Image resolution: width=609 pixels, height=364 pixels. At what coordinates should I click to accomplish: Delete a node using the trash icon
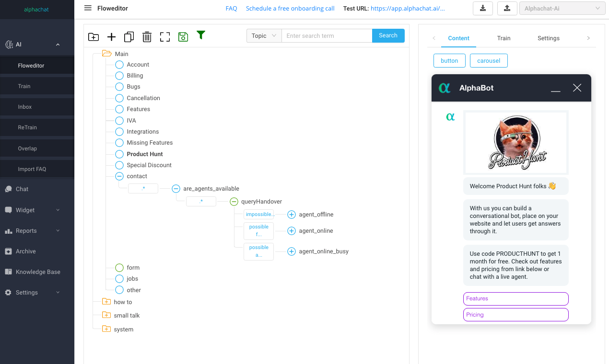[147, 36]
